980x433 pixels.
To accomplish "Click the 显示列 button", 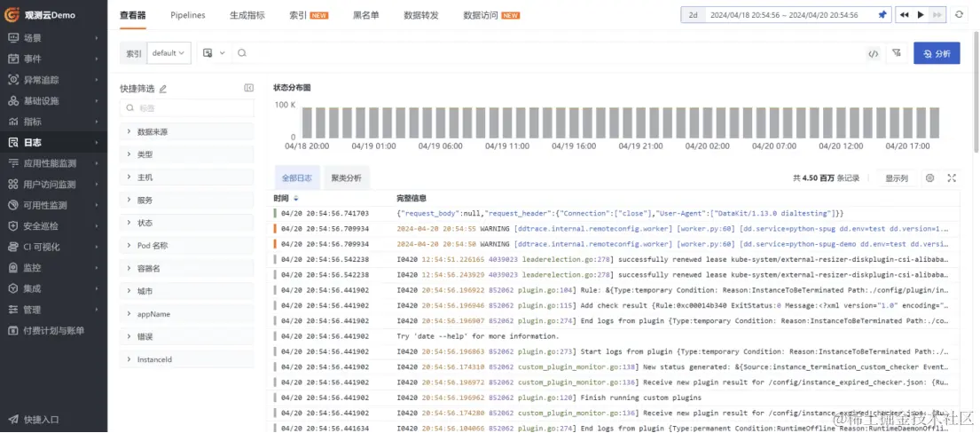I will [897, 178].
